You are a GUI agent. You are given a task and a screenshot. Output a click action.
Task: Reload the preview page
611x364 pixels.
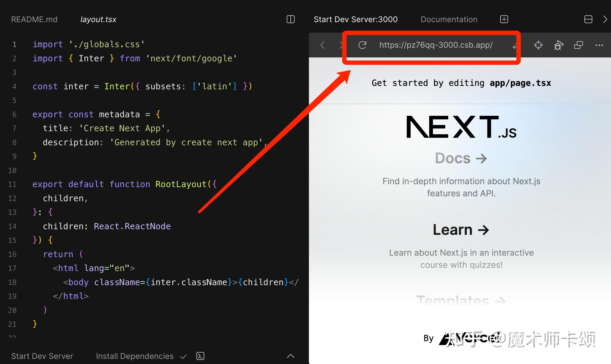click(x=362, y=45)
